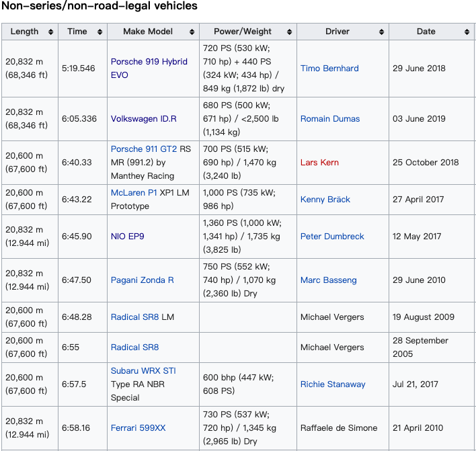The width and height of the screenshot is (476, 451).
Task: Click the Date header label
Action: 426,32
